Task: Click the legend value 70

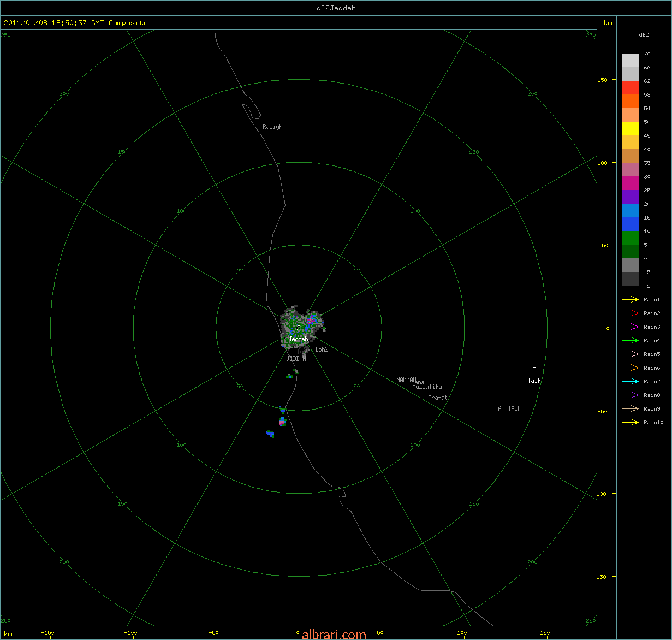Action: click(x=647, y=54)
